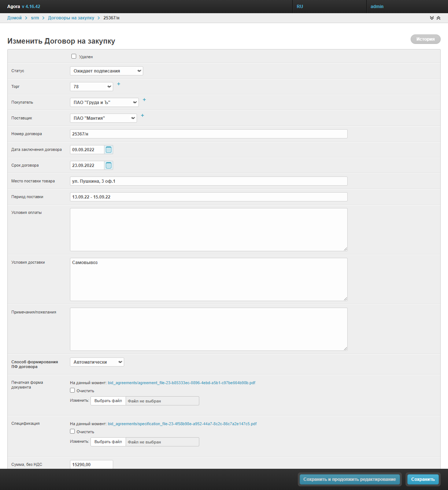Check Очистить under Спецификация
This screenshot has width=448, height=490.
(73, 431)
